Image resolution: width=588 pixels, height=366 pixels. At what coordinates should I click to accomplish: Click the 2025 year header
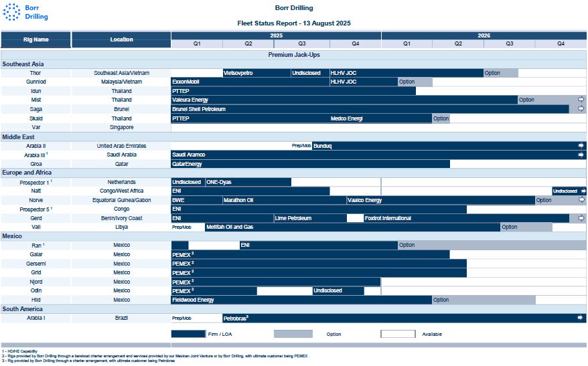coord(277,35)
